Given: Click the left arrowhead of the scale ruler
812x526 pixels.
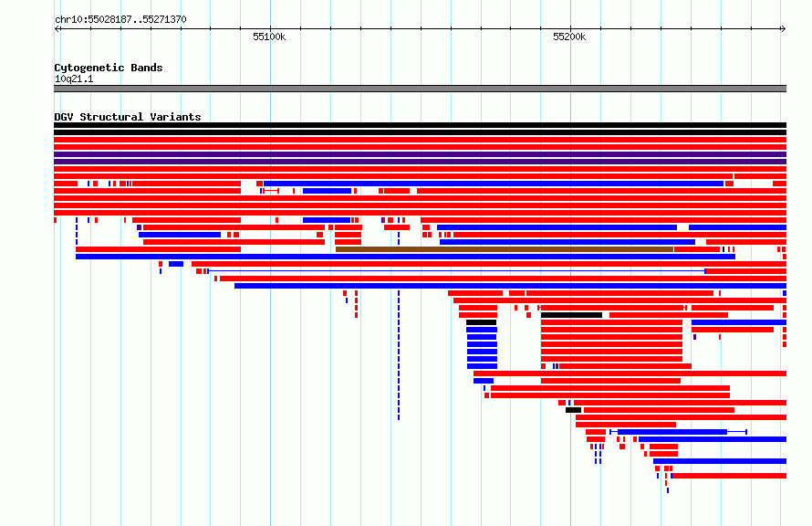Looking at the screenshot, I should [57, 28].
